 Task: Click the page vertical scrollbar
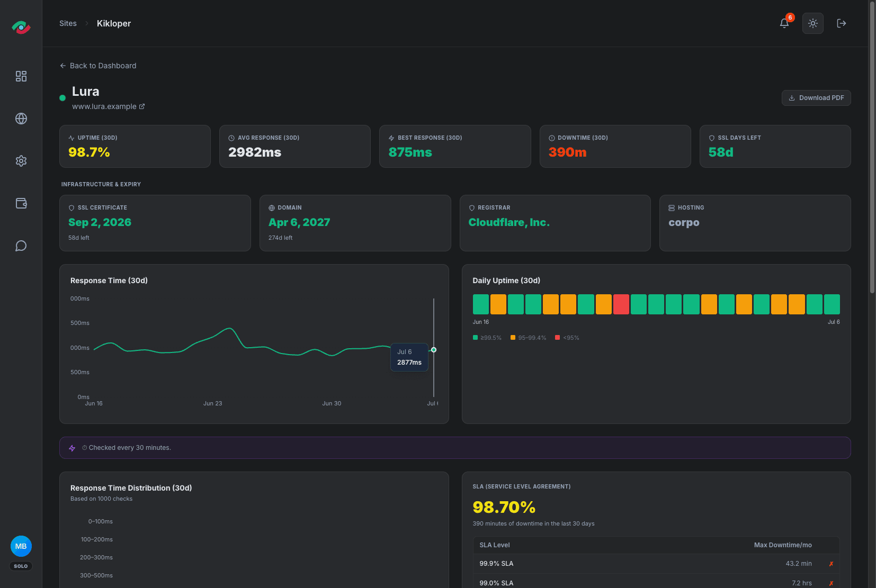coord(872,147)
